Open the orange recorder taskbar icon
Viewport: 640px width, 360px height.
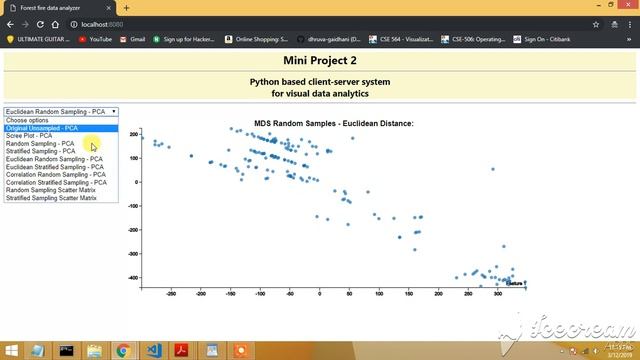241,351
